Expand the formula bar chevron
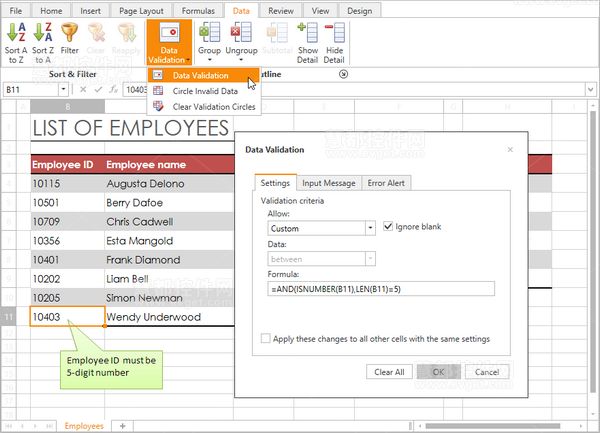The width and height of the screenshot is (600, 433). pos(590,90)
